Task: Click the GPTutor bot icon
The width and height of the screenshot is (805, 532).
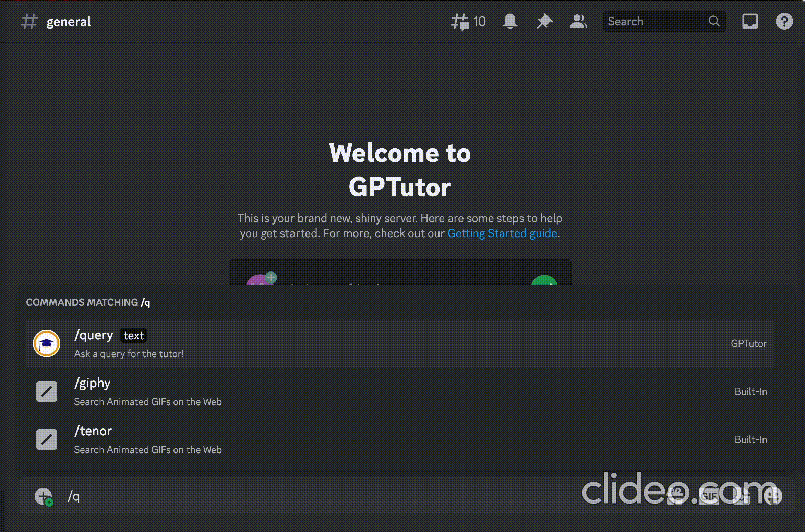Action: 47,343
